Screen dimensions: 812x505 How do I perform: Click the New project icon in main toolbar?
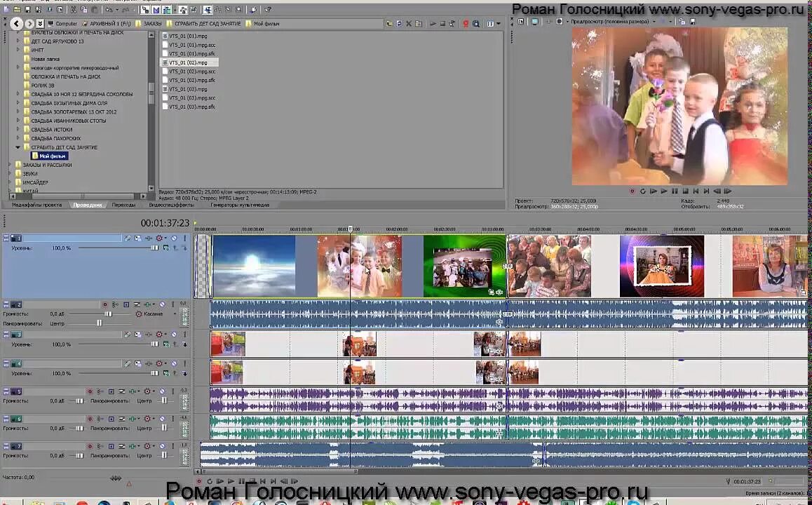[6, 9]
